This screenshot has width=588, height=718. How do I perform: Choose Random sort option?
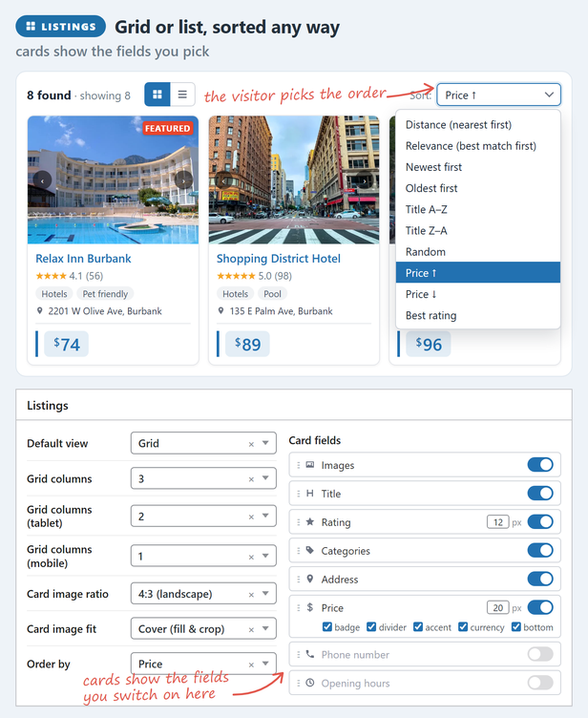coord(478,251)
